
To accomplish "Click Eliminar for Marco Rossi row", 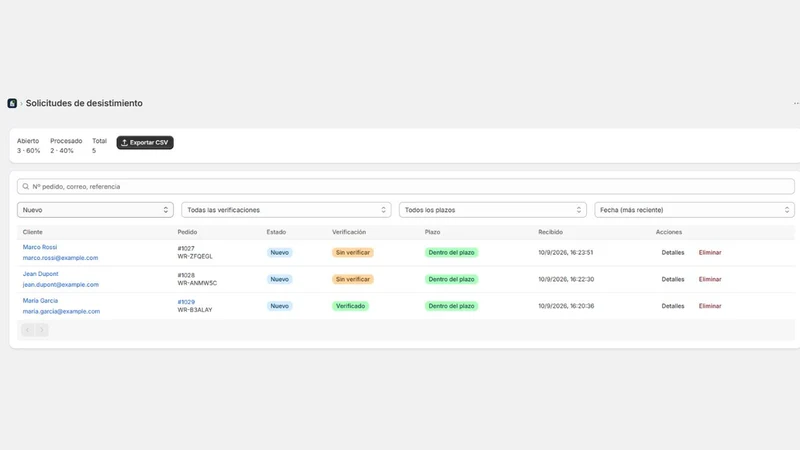I will pyautogui.click(x=710, y=253).
